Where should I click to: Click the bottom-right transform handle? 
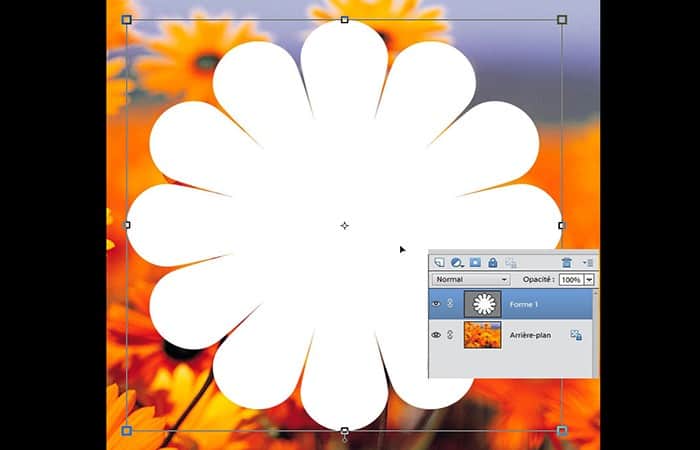562,431
